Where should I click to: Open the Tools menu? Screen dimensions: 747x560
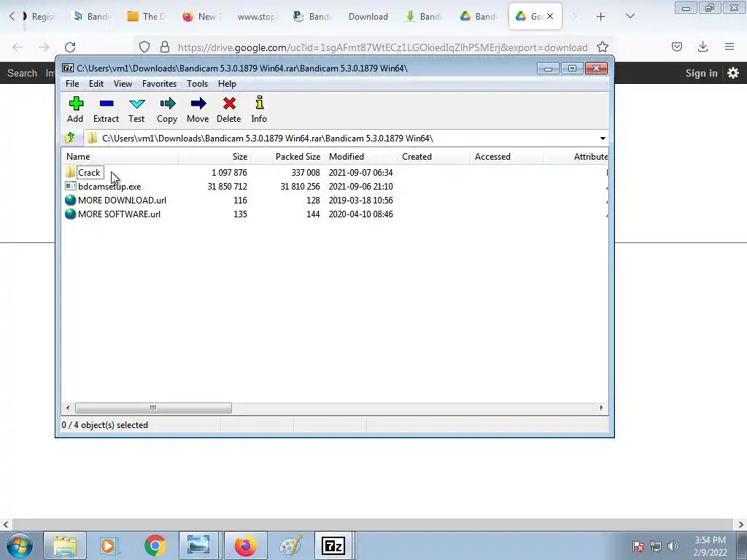point(197,84)
